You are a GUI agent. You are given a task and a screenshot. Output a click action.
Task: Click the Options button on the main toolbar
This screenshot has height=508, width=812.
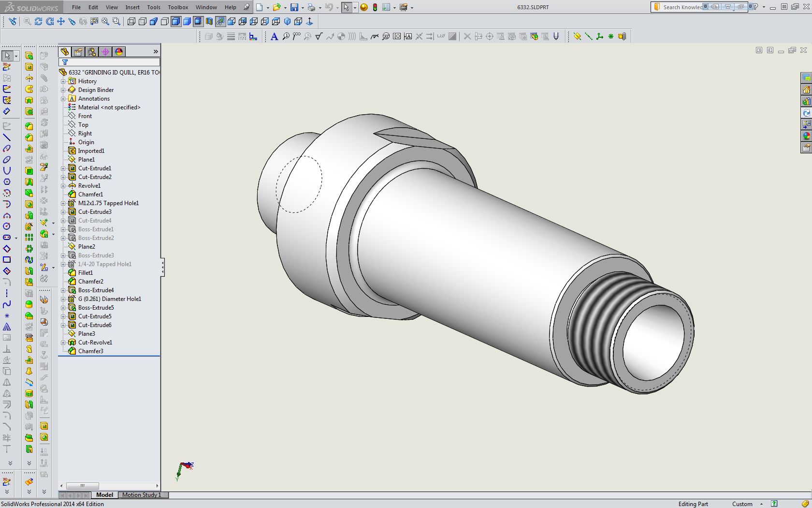(x=387, y=7)
